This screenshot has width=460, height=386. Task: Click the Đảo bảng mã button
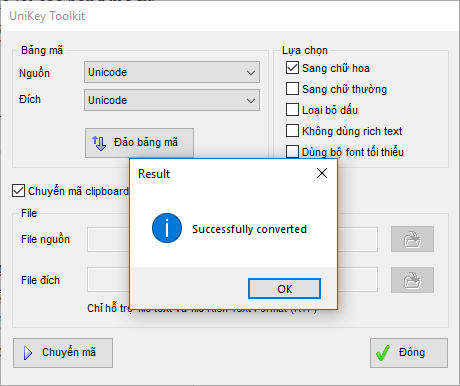click(x=139, y=143)
